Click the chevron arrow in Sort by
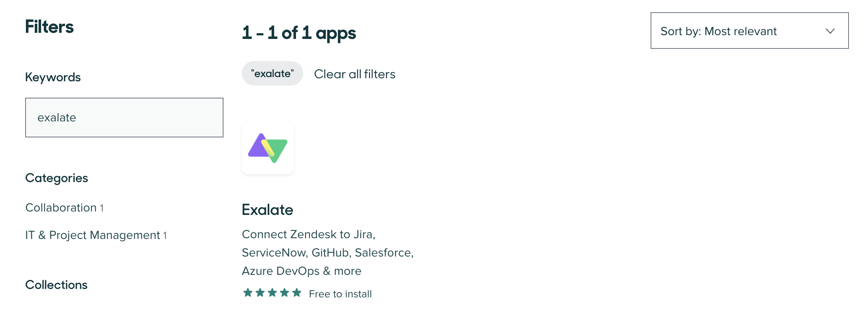 [x=830, y=31]
